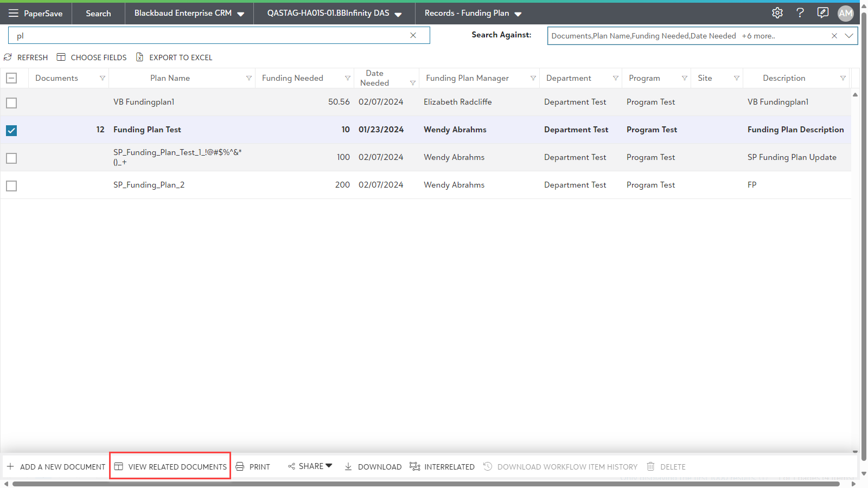Click the help question mark icon
This screenshot has height=488, width=868.
tap(800, 13)
